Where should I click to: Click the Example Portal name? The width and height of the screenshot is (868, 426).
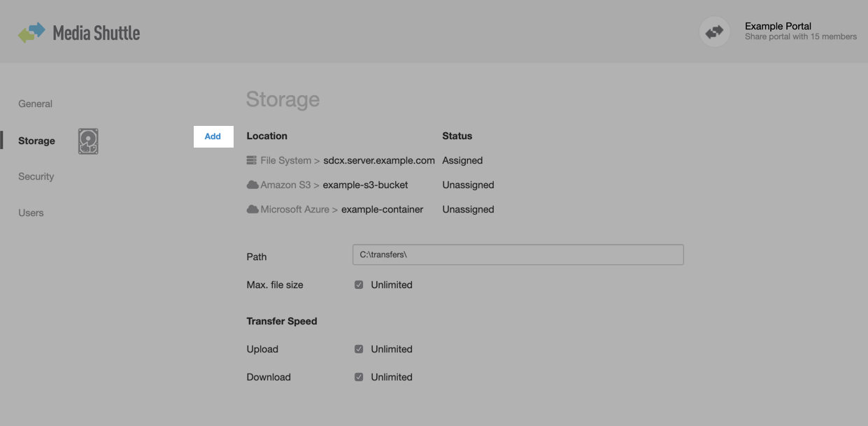click(x=778, y=27)
